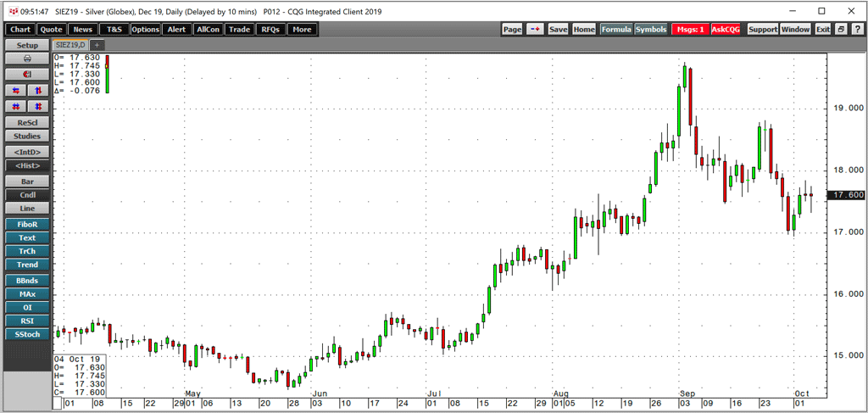Select the SIEZ19,D chart tab
The image size is (868, 413).
tap(70, 44)
